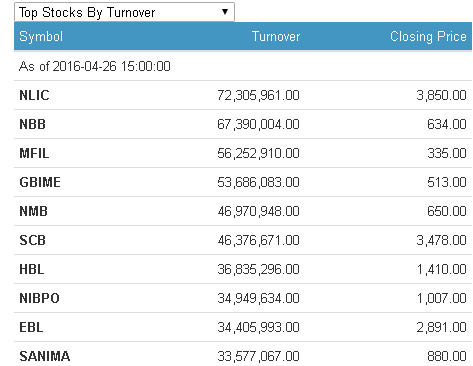Click the NMB stock symbol
473x366 pixels.
pyautogui.click(x=33, y=211)
